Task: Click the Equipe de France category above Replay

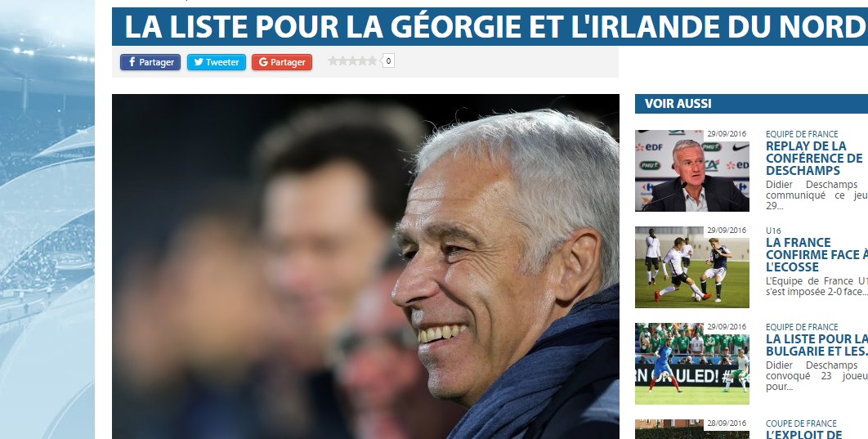Action: click(802, 134)
